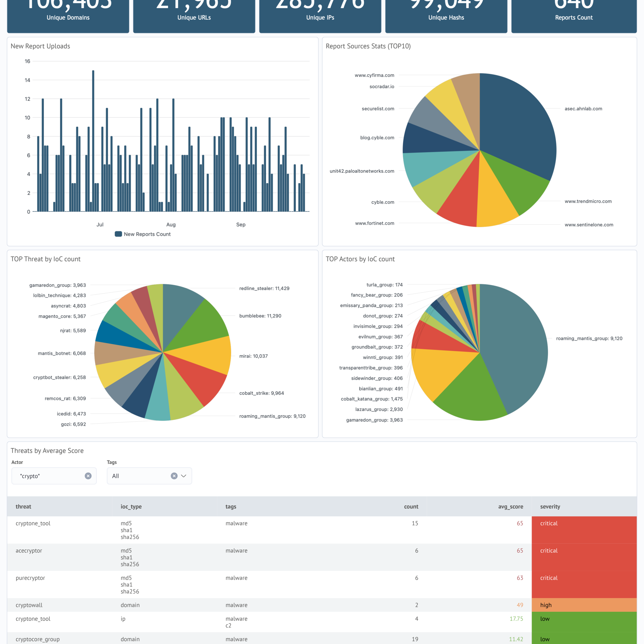Click the high severity cell
This screenshot has width=644, height=644.
pos(584,605)
